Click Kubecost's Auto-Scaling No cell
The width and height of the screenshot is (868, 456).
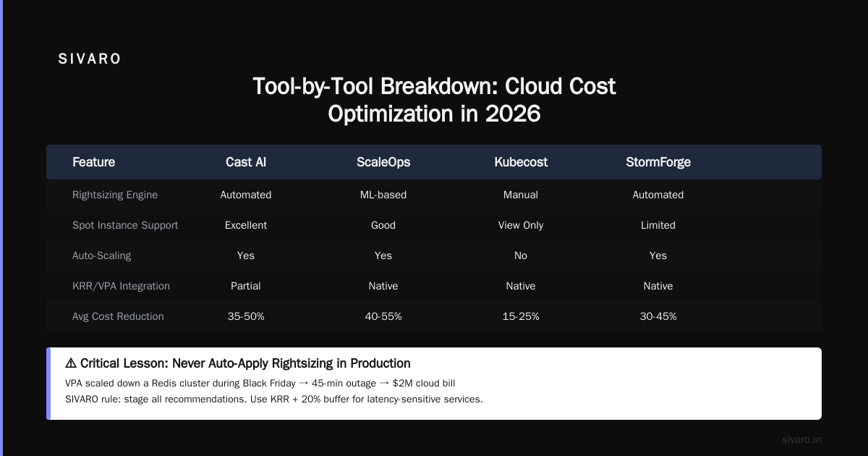[x=521, y=256]
